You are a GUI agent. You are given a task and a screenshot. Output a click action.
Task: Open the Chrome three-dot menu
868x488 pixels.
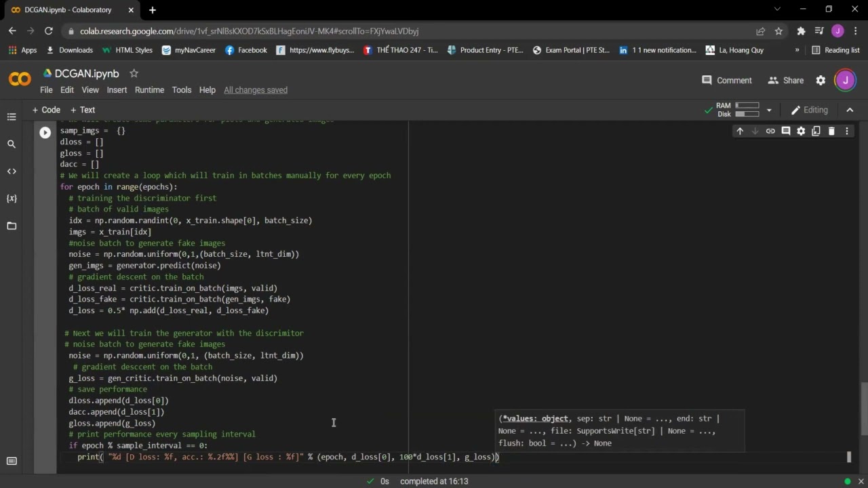coord(854,31)
